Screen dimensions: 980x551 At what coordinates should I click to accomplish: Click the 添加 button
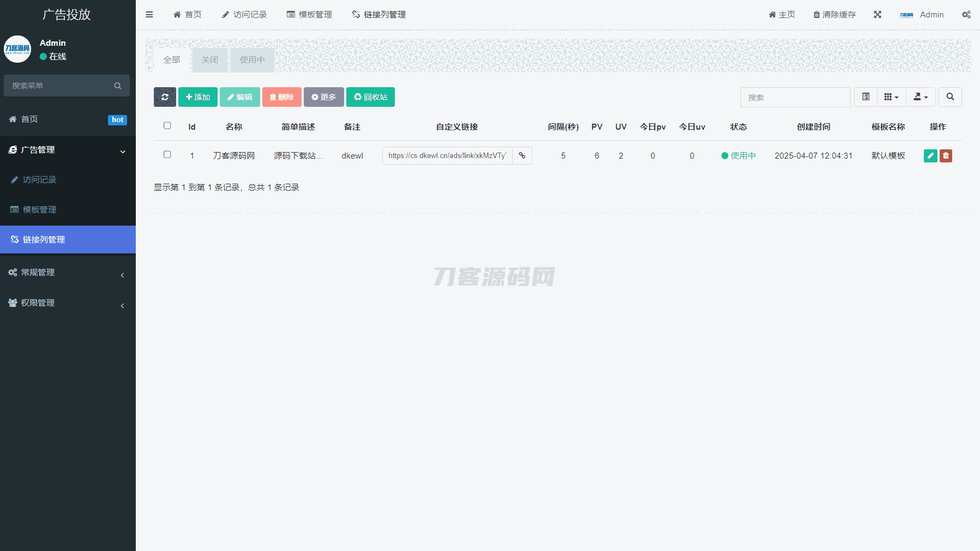click(198, 97)
